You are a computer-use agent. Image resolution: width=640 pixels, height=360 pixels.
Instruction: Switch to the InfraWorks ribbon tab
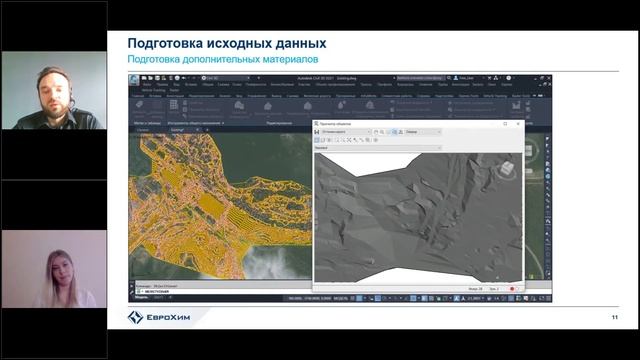pyautogui.click(x=369, y=96)
